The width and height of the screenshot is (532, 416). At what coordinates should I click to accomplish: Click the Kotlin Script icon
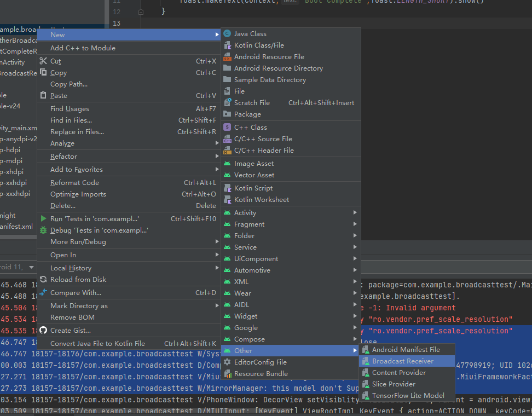227,188
